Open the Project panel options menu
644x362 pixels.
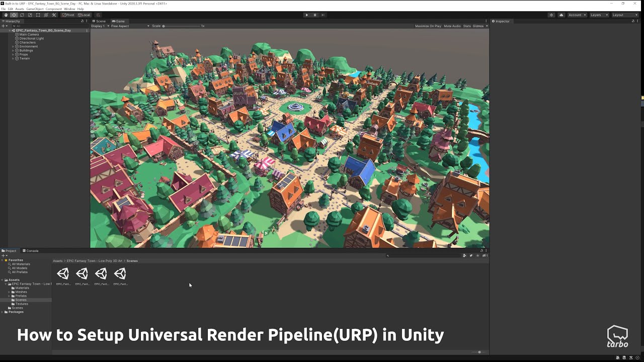[x=486, y=250]
